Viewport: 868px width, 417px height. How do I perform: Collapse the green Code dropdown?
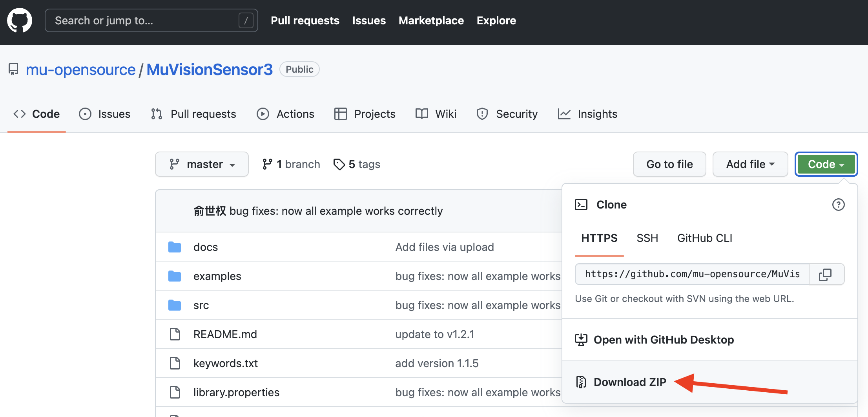click(826, 164)
